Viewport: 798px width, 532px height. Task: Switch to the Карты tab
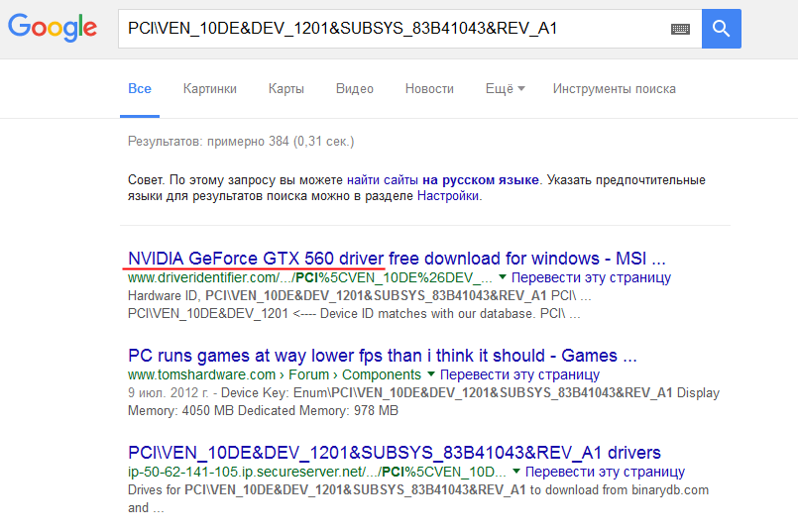pos(286,89)
